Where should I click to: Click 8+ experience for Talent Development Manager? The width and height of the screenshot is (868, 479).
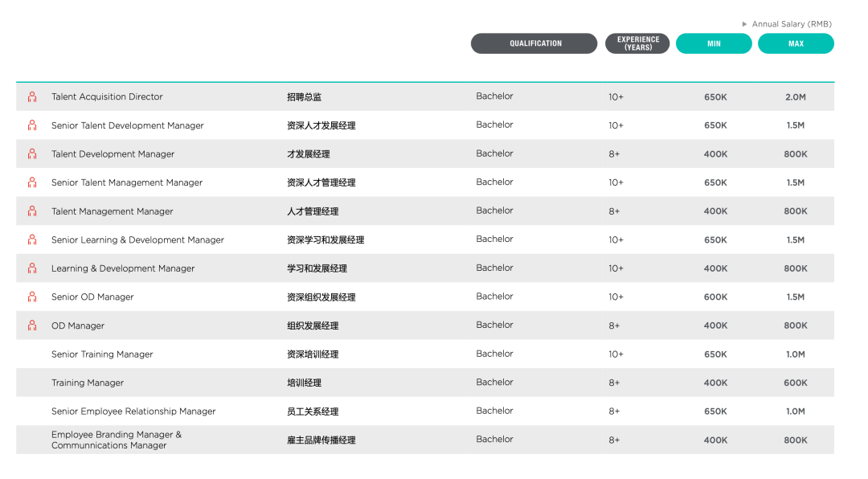pos(614,154)
